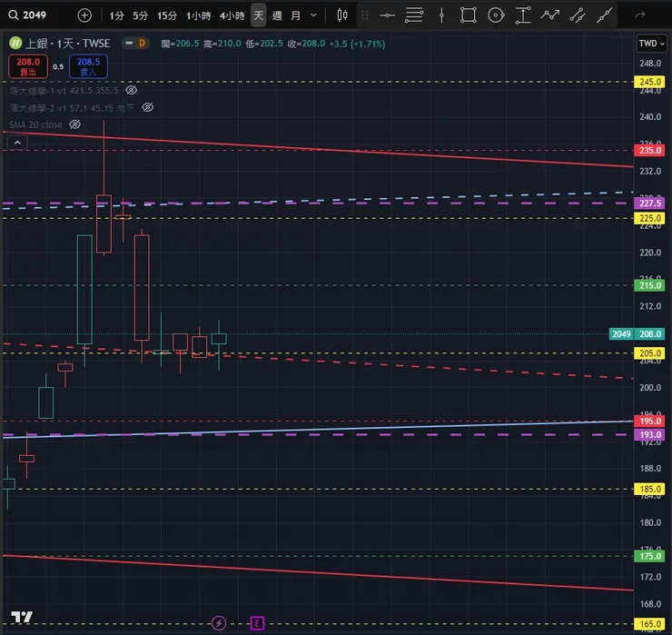Select the trend line tool
Image resolution: width=672 pixels, height=635 pixels.
tap(604, 15)
